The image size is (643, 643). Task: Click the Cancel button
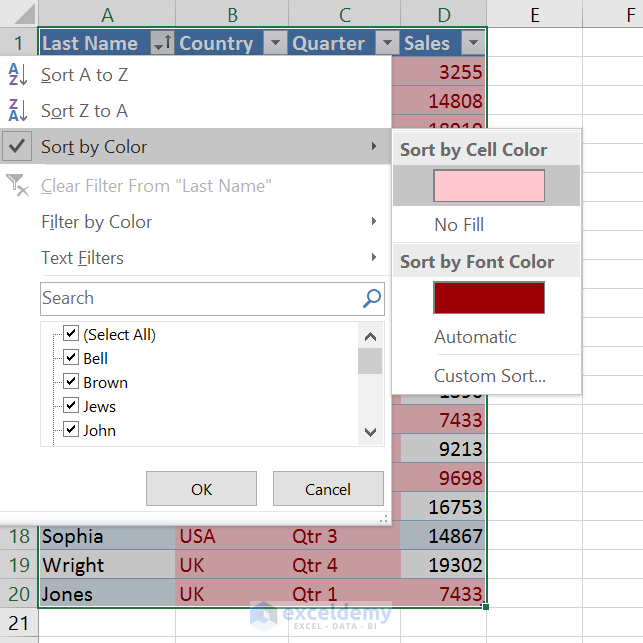(x=328, y=489)
